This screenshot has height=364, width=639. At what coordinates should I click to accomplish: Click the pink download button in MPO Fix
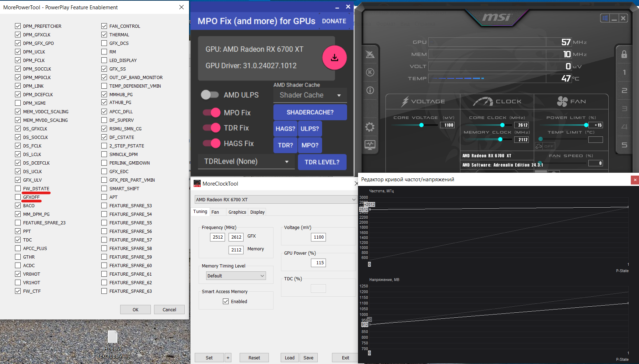point(334,58)
